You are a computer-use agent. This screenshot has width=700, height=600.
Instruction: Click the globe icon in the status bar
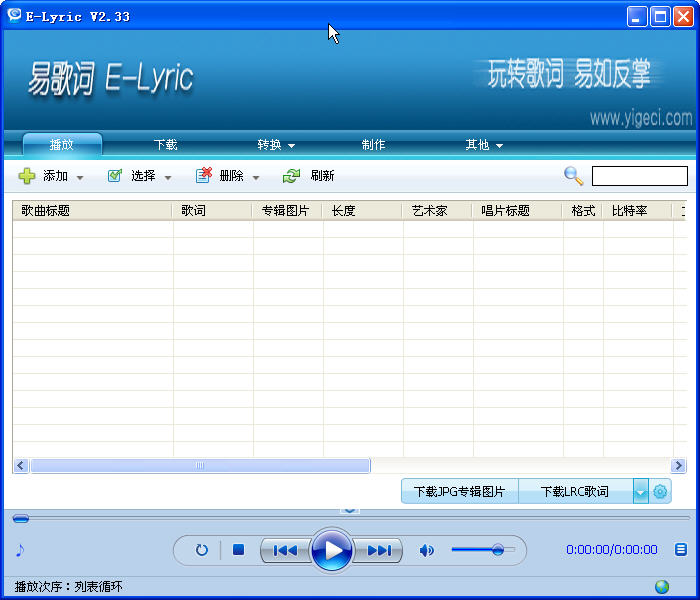point(662,586)
